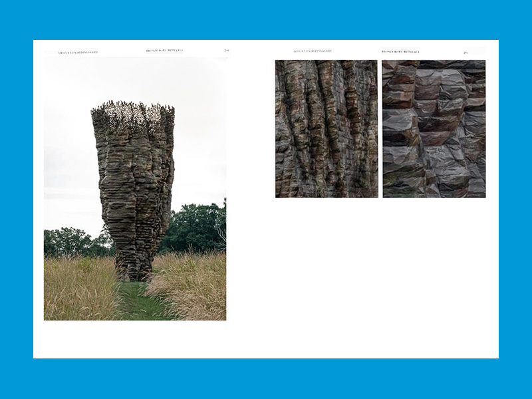Select the vertical-ridged bronze texture close-up photo
This screenshot has height=399, width=532.
pyautogui.click(x=327, y=129)
